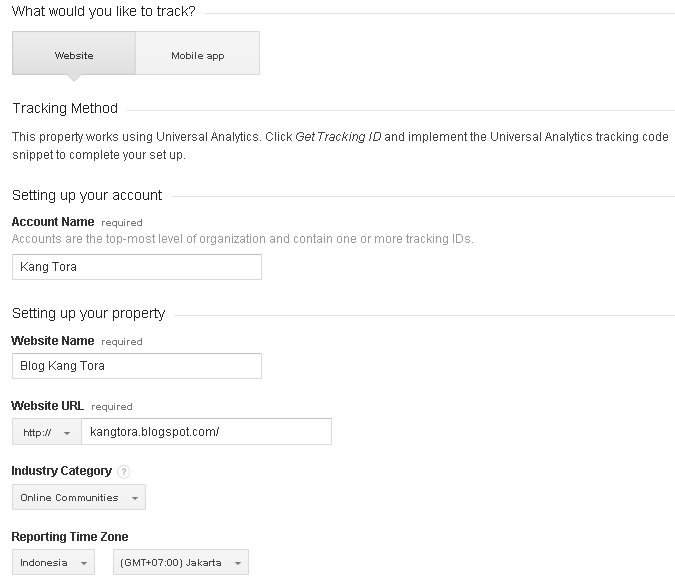Click the Reporting Time Zone label
Screen dimensions: 675x587
[x=70, y=537]
